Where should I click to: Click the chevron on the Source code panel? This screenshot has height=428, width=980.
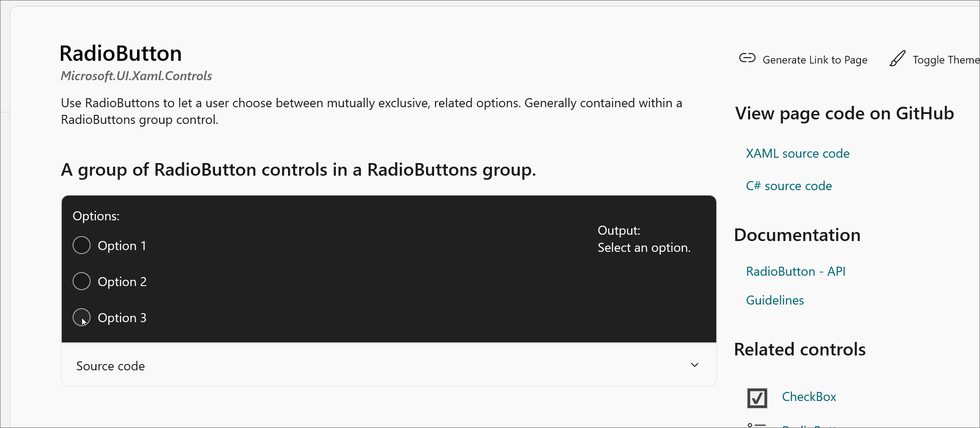(695, 365)
